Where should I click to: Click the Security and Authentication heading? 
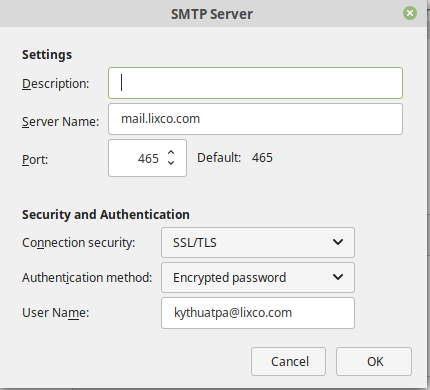[x=106, y=214]
